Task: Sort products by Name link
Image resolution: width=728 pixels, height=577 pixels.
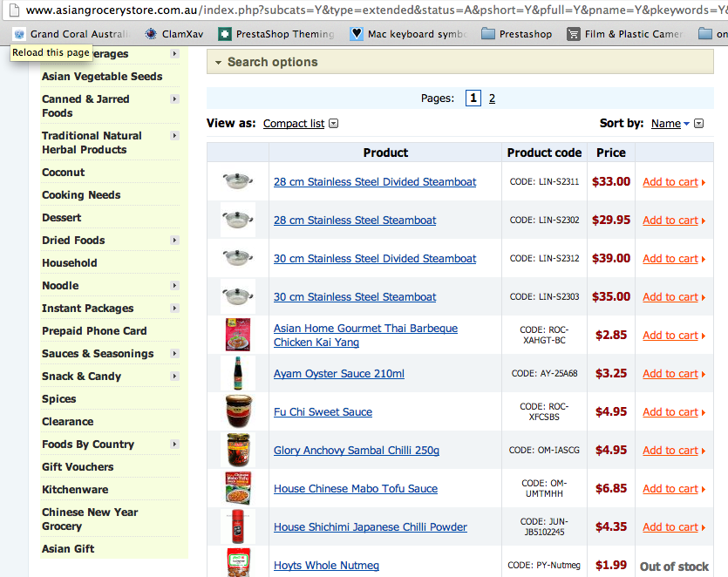Action: click(666, 124)
